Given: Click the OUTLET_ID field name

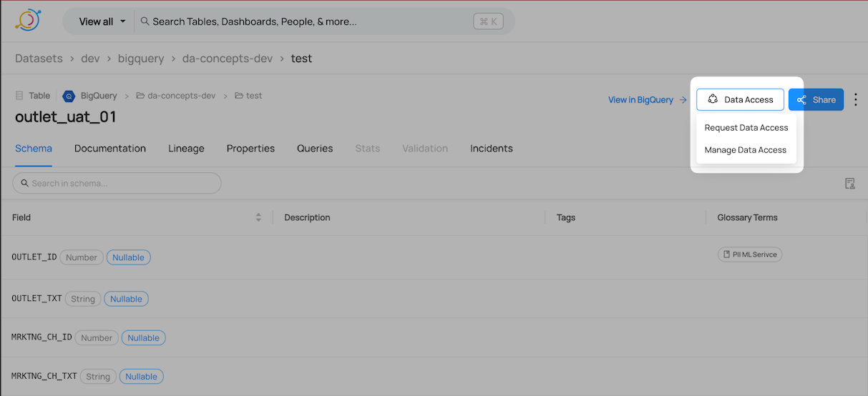Looking at the screenshot, I should pos(34,257).
